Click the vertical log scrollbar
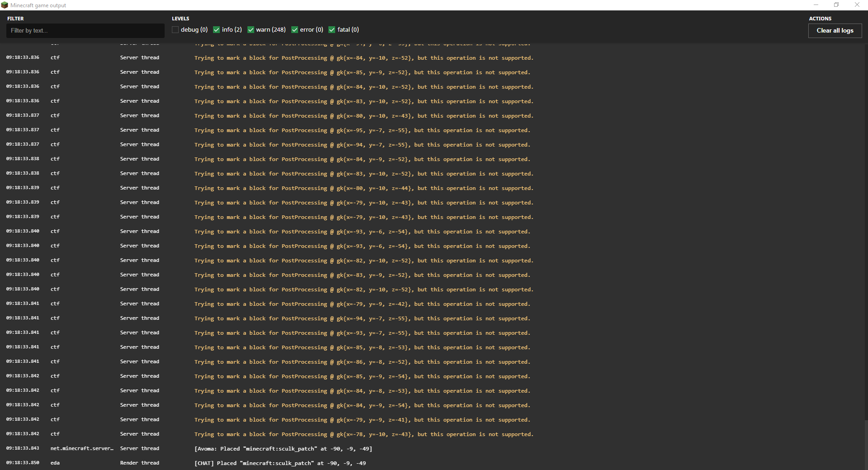 tap(866, 256)
